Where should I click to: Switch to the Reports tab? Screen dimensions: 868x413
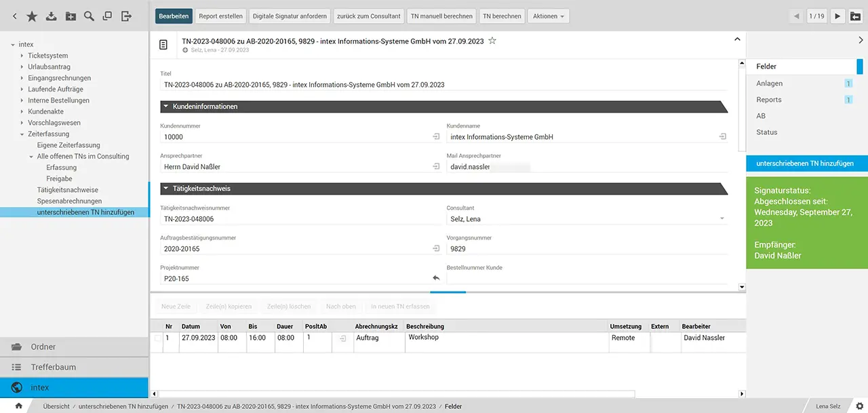tap(768, 100)
